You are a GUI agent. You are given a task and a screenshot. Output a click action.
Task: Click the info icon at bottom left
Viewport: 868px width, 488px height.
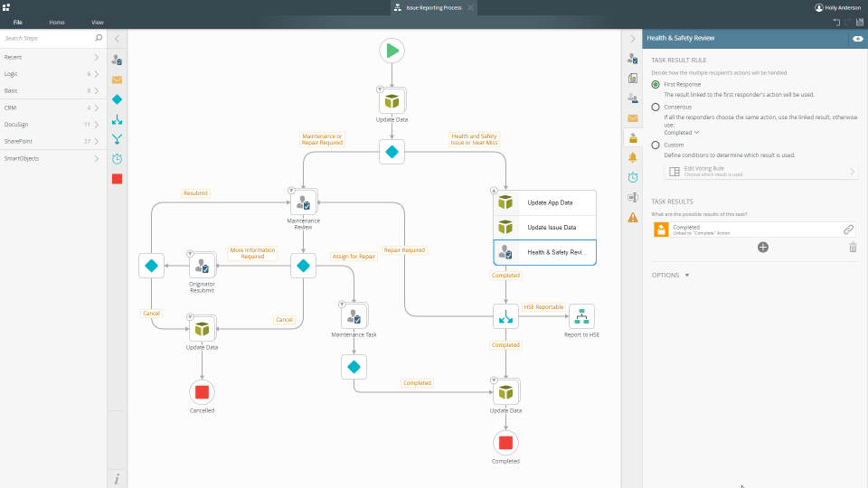117,479
